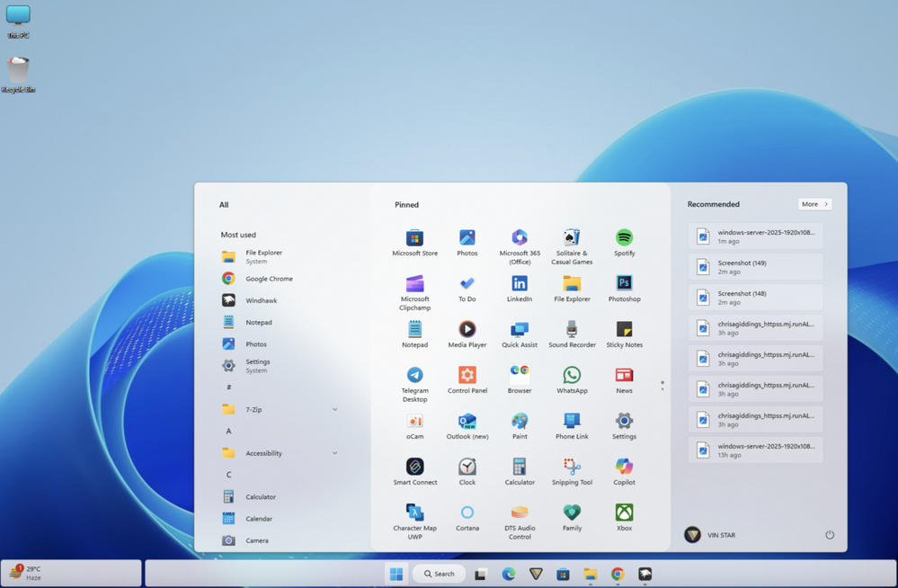This screenshot has width=898, height=588.
Task: Open Microsoft Edge on the taskbar
Action: pyautogui.click(x=508, y=574)
